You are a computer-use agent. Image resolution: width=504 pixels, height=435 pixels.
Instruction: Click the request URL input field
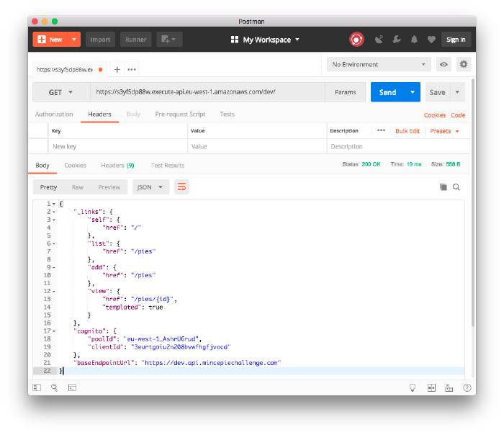click(207, 92)
